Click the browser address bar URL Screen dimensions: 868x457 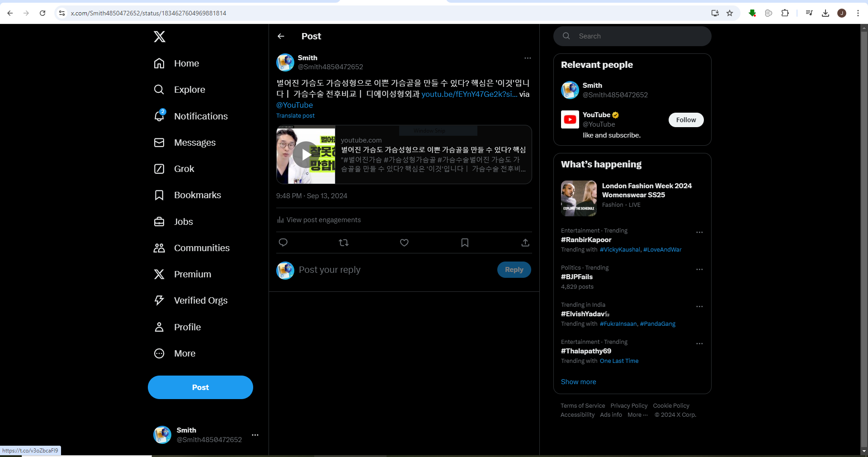click(x=148, y=13)
